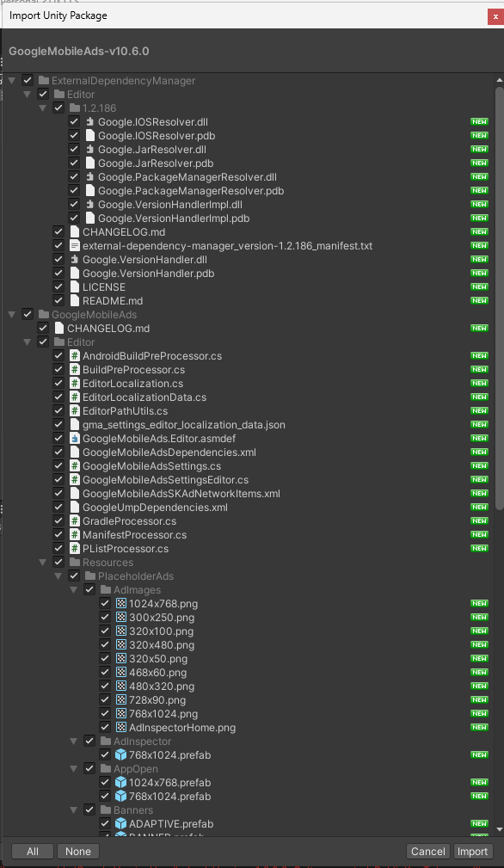Uncheck the GoogleMobileAds folder checkbox
Image resolution: width=504 pixels, height=868 pixels.
tap(28, 315)
